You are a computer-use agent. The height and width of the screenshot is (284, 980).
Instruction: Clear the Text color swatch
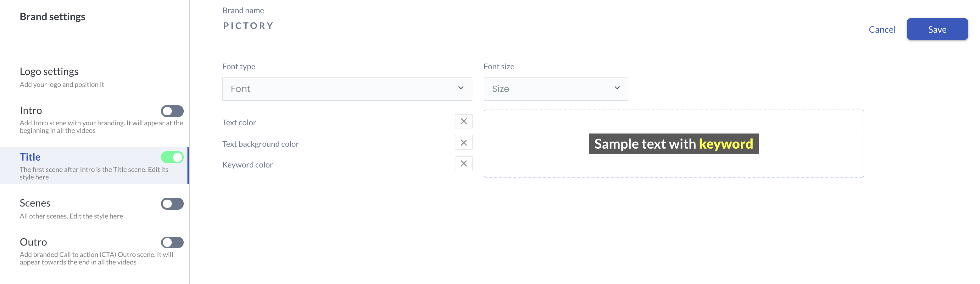[463, 122]
